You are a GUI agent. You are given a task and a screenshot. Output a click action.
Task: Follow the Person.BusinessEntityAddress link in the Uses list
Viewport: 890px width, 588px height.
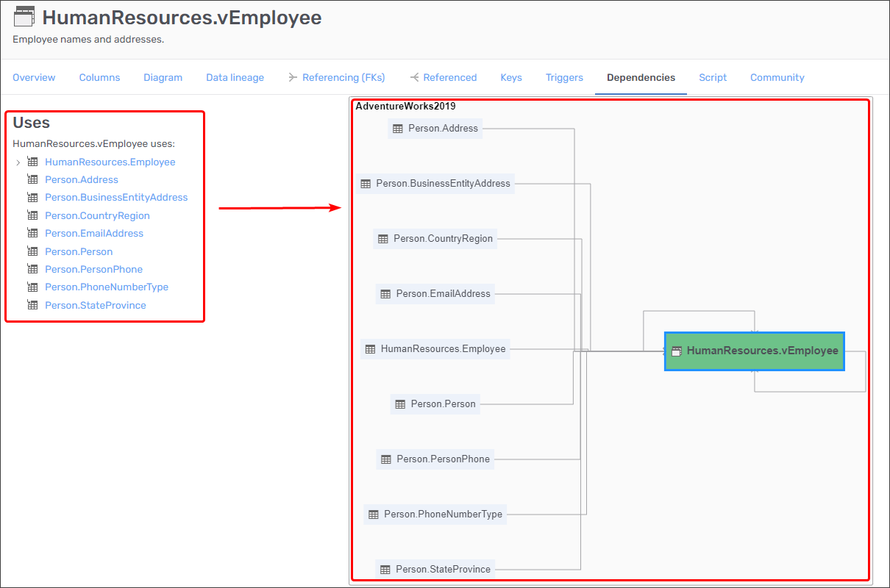click(116, 197)
